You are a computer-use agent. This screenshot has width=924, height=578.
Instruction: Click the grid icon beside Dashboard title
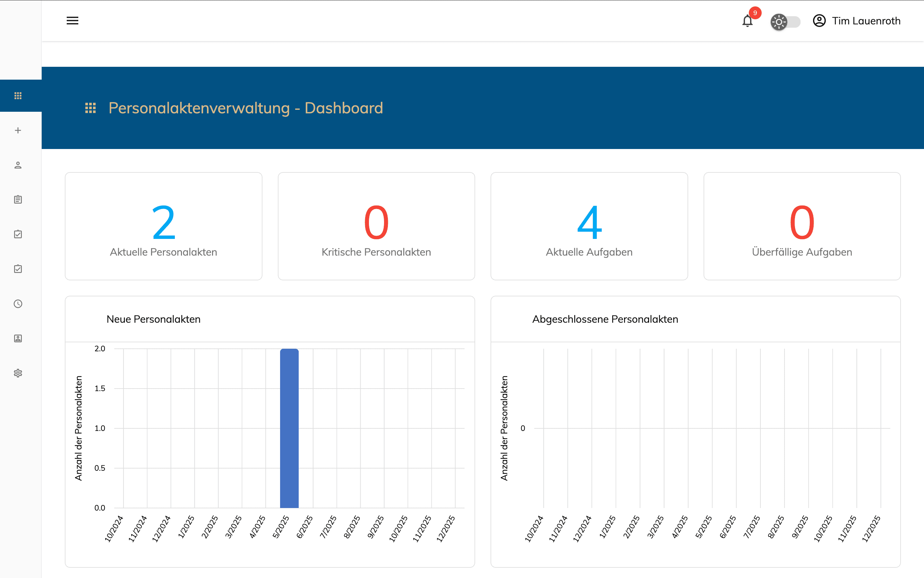(90, 108)
